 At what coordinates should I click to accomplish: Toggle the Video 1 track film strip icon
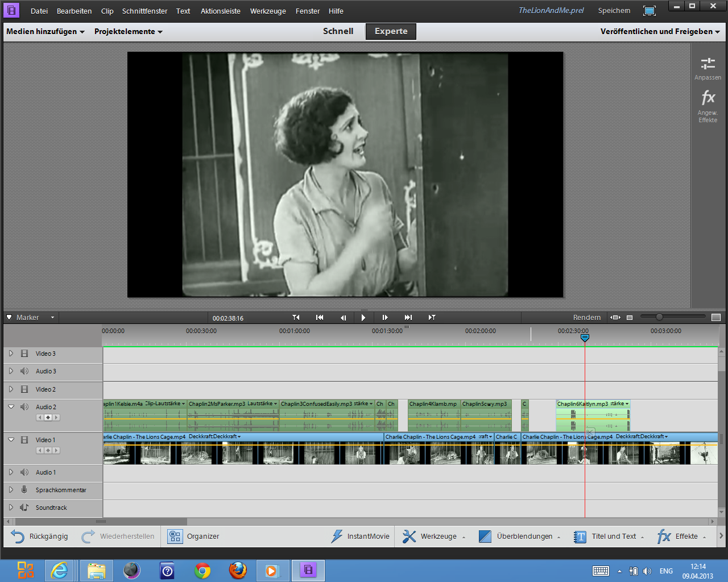point(24,440)
